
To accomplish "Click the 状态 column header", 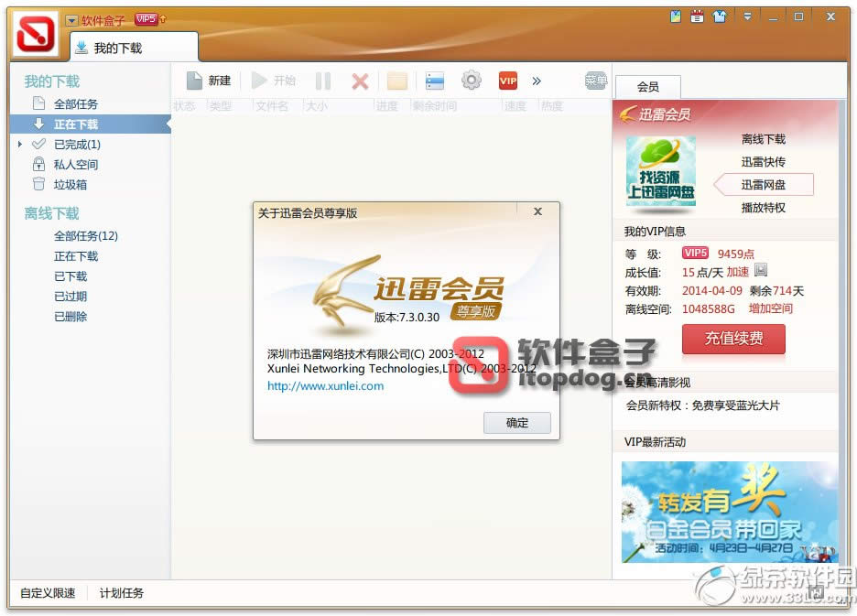I will 184,106.
